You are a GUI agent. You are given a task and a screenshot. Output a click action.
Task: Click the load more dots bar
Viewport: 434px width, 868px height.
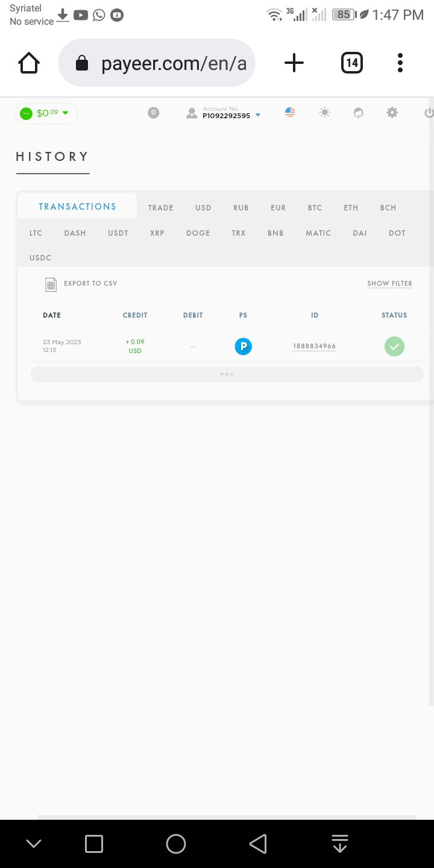(x=227, y=374)
